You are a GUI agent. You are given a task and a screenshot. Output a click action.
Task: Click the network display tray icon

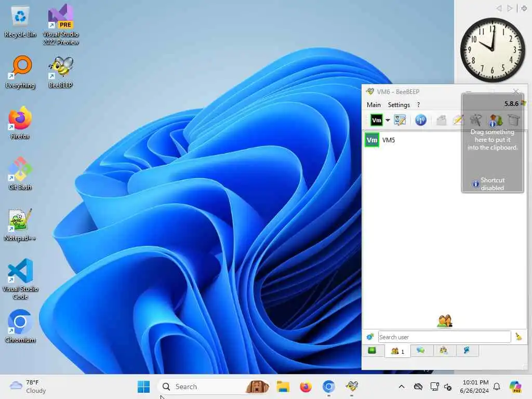pos(434,387)
